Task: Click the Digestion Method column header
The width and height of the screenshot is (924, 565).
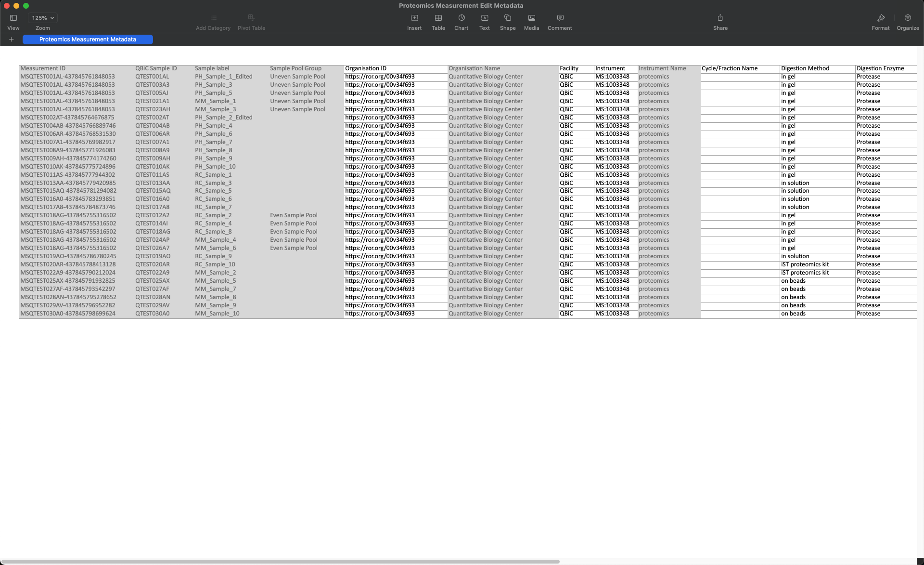Action: click(x=805, y=68)
